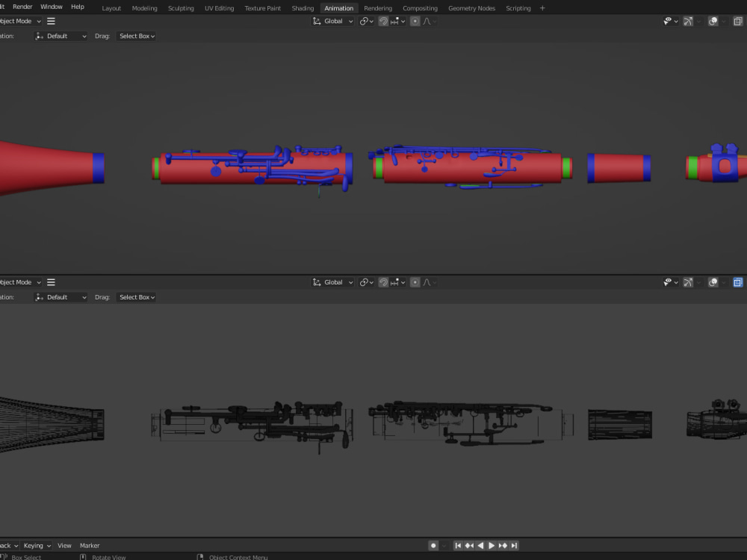Image resolution: width=747 pixels, height=560 pixels.
Task: Enable snapping with the magnet icon
Action: pyautogui.click(x=383, y=21)
